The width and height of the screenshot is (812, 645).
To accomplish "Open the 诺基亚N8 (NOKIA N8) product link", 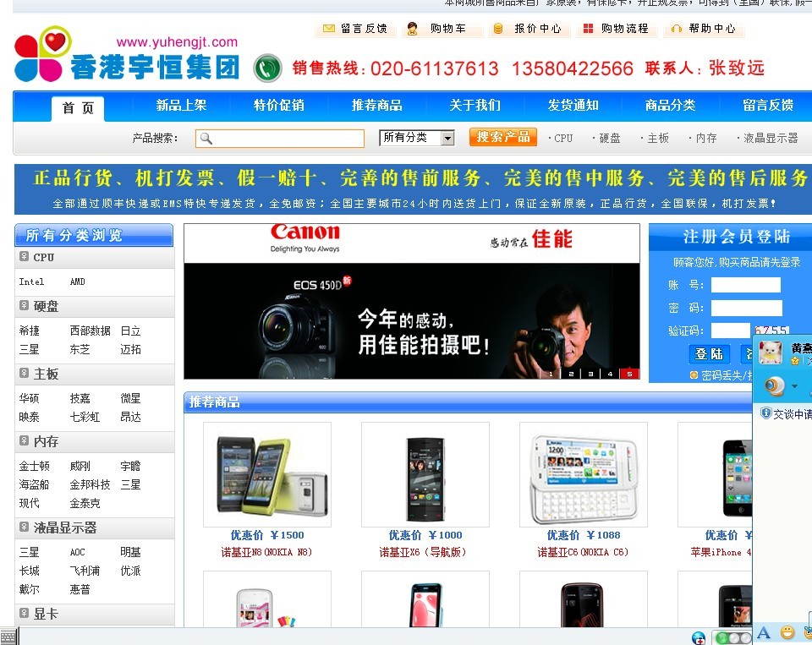I will pyautogui.click(x=266, y=552).
